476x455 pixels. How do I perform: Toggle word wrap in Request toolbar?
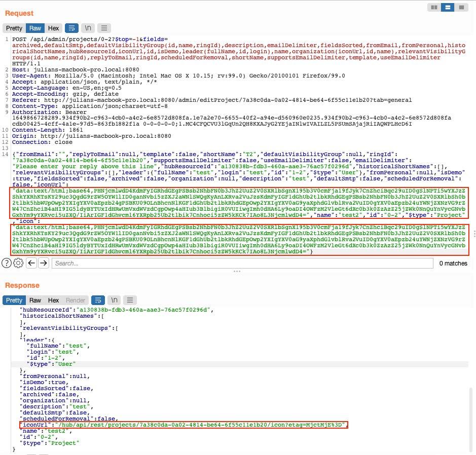pos(71,28)
